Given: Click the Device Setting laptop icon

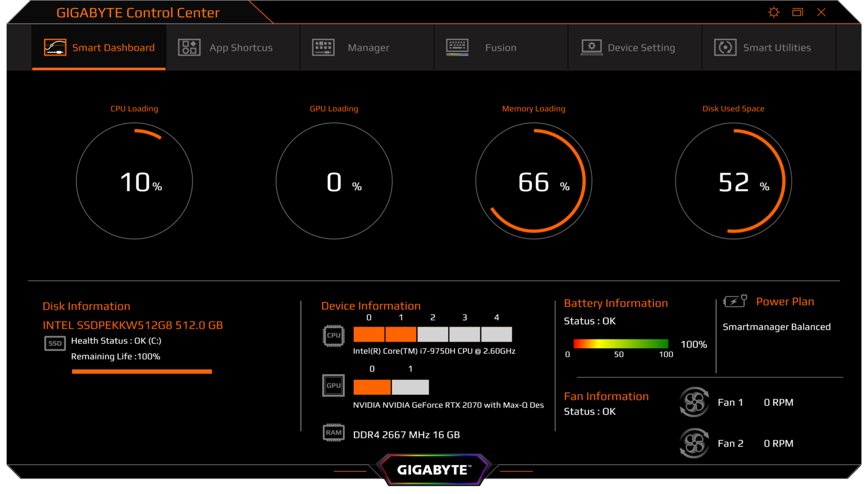Looking at the screenshot, I should 592,47.
